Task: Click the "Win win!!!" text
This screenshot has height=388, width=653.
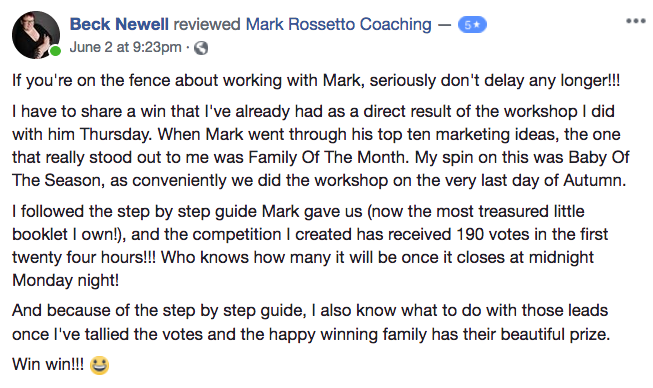Action: coord(48,364)
